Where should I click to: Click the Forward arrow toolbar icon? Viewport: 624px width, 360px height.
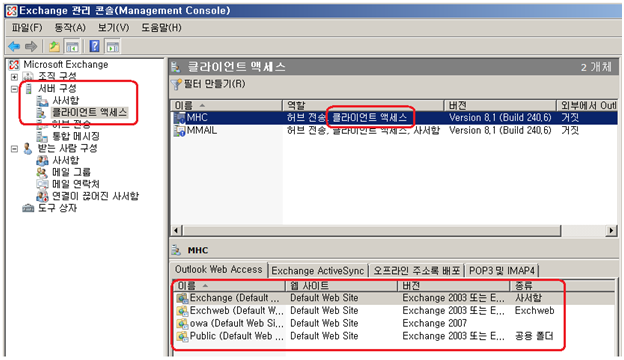pyautogui.click(x=31, y=47)
